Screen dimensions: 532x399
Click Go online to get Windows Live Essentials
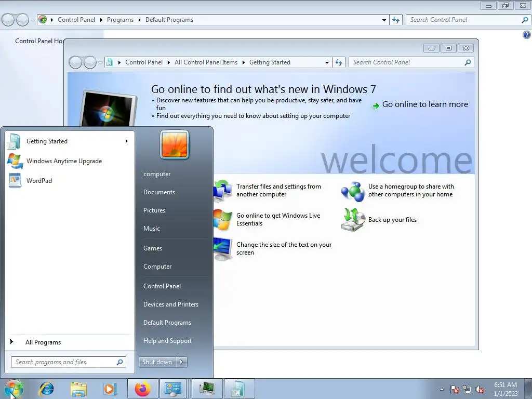click(278, 219)
